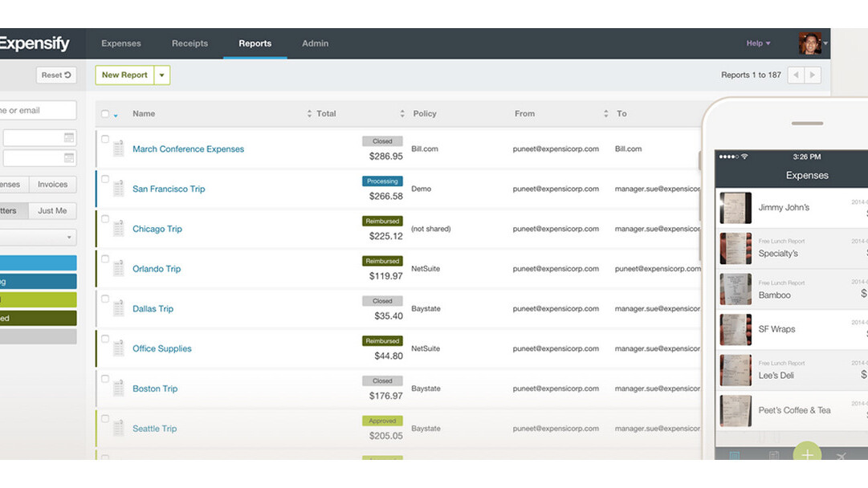This screenshot has height=488, width=868.
Task: Open the Admin tab
Action: point(315,43)
